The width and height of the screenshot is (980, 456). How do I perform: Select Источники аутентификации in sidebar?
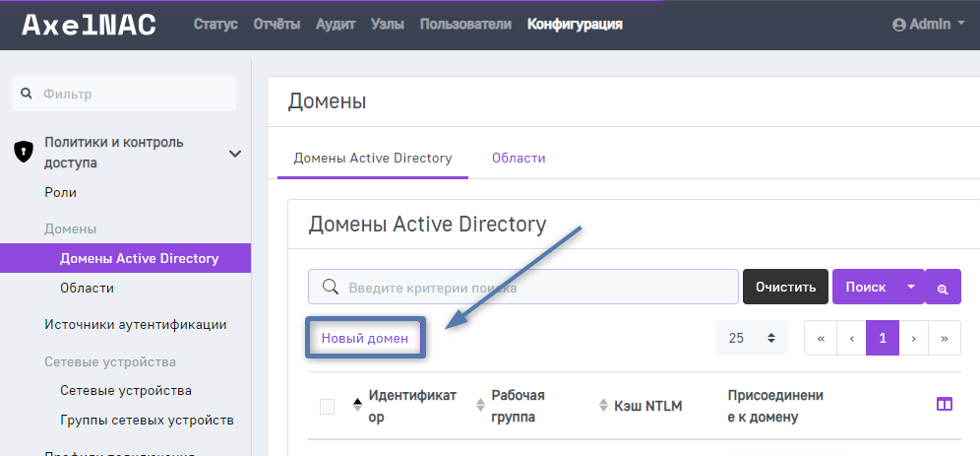[x=136, y=324]
